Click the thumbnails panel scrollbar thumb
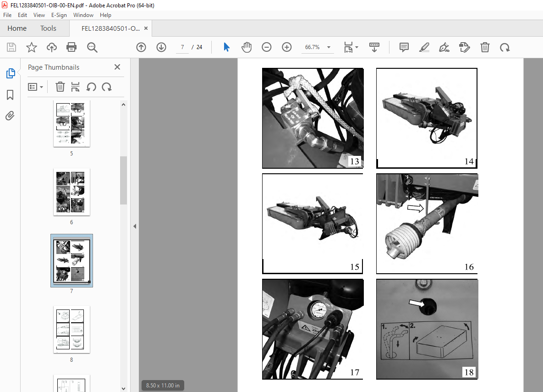543x392 pixels. coord(123,180)
